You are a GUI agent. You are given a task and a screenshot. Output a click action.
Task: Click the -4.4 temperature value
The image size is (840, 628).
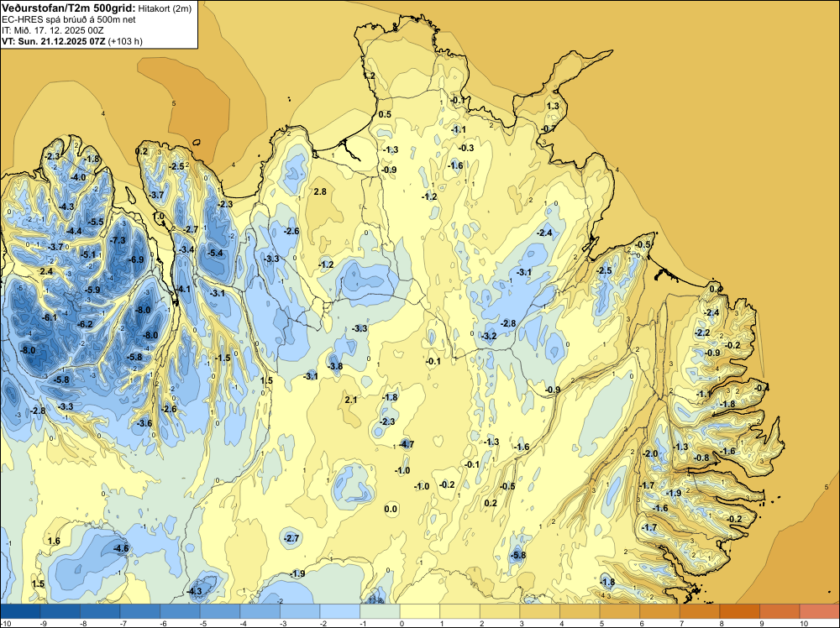[74, 231]
